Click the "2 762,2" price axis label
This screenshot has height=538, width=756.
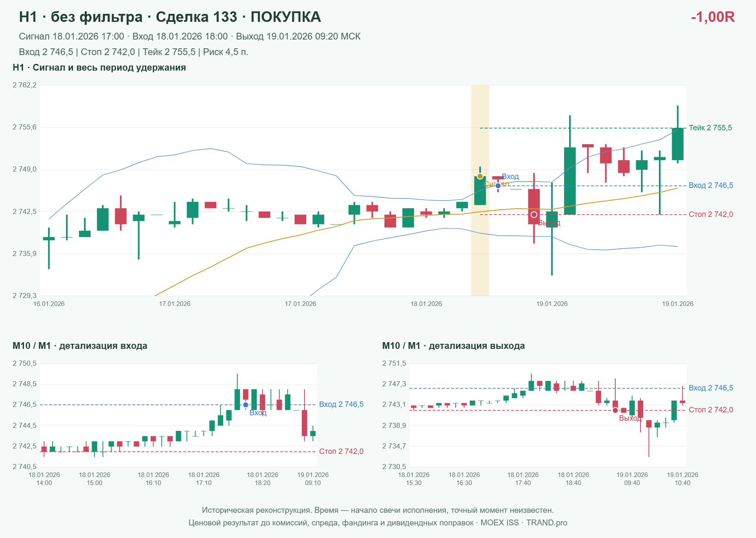[25, 85]
